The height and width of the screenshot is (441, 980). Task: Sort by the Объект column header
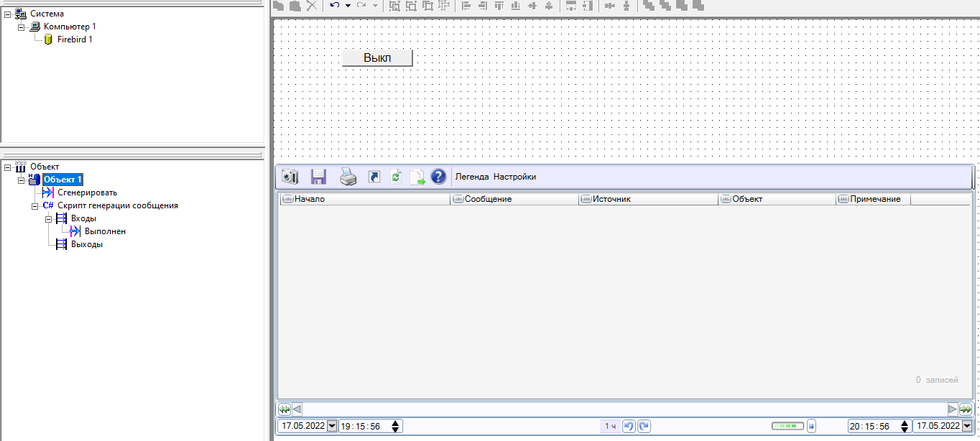(777, 199)
